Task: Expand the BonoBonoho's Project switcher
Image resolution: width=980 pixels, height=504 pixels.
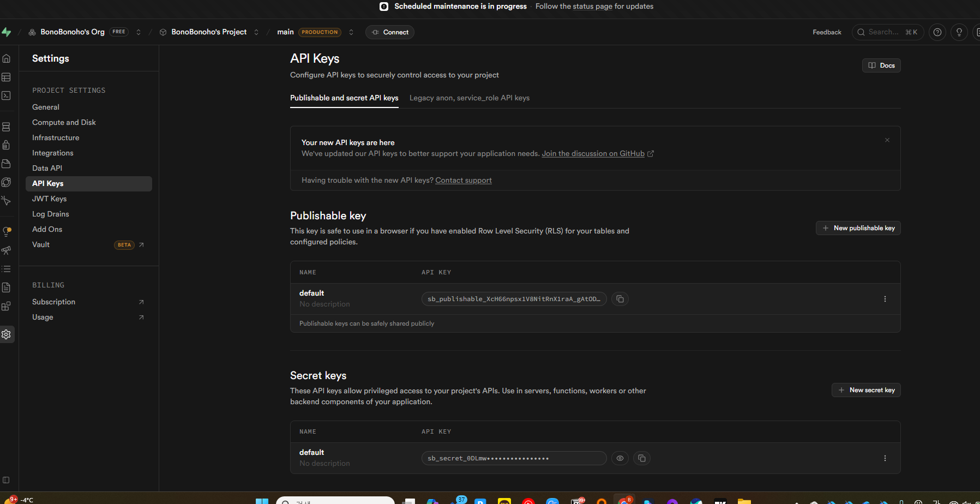Action: (x=256, y=32)
